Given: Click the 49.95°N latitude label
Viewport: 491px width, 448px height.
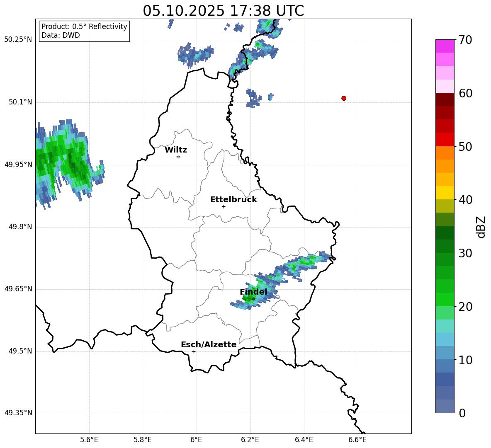Looking at the screenshot, I should click(x=18, y=164).
